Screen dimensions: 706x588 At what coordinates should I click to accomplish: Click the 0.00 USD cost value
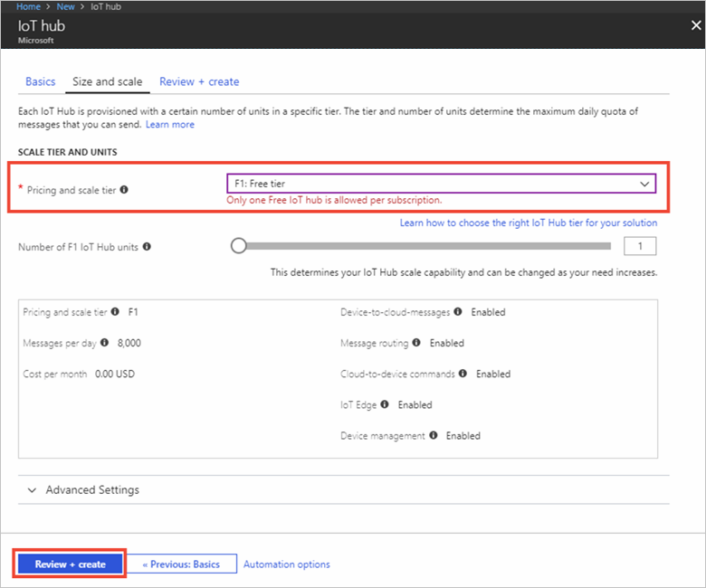tap(115, 374)
